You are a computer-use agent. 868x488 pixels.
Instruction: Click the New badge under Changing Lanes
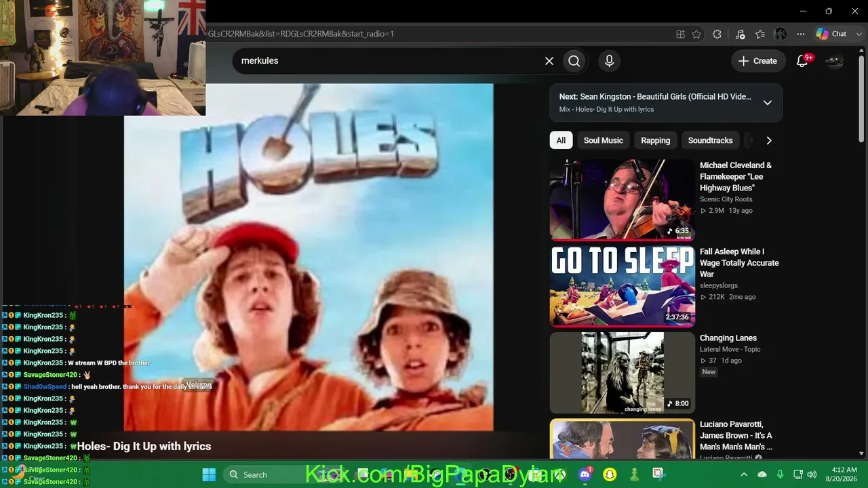point(709,371)
